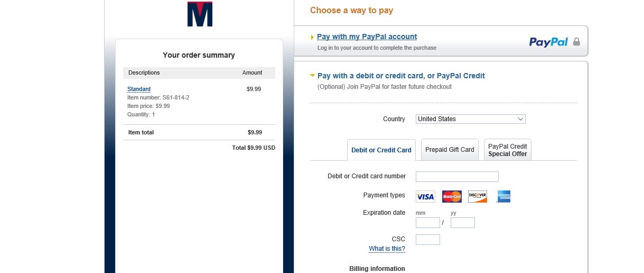The height and width of the screenshot is (273, 644).
Task: Click the padlock security icon
Action: pyautogui.click(x=576, y=42)
